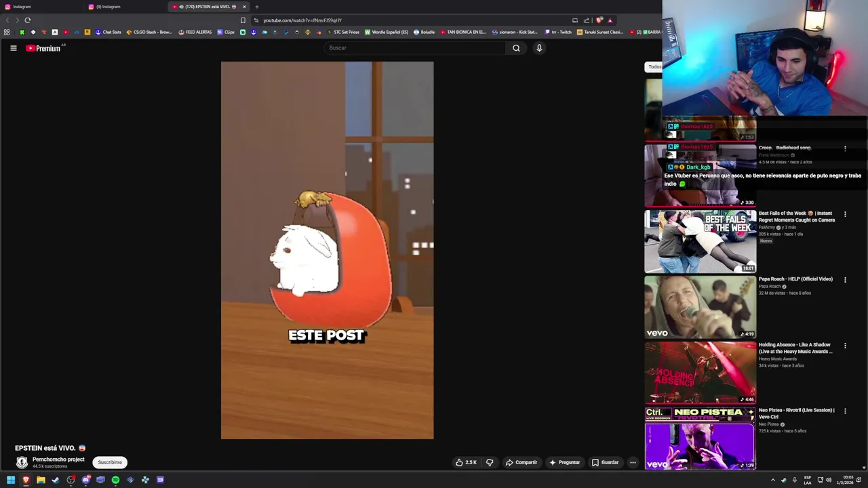This screenshot has height=488, width=868.
Task: Click the bookmark icon in the address bar
Action: pyautogui.click(x=243, y=20)
